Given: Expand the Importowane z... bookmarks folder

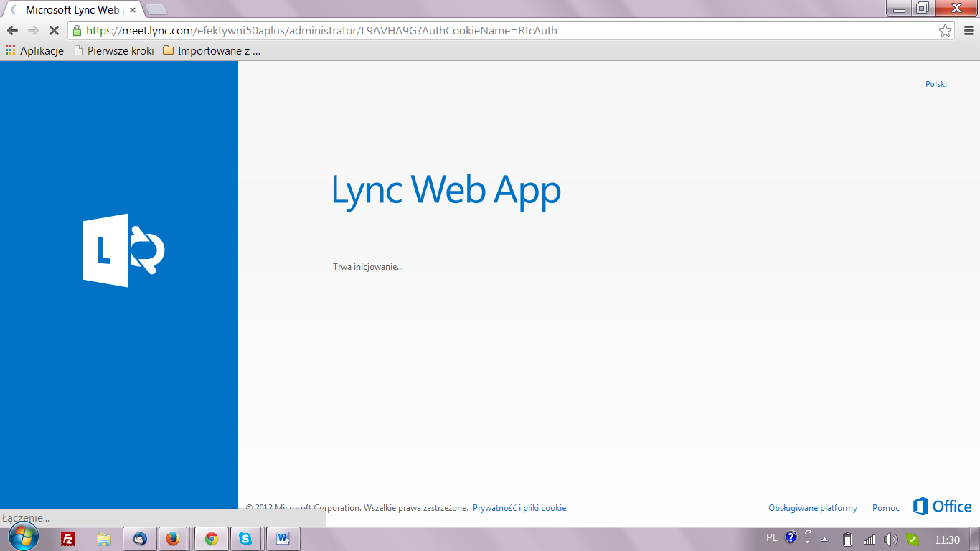Looking at the screenshot, I should tap(212, 50).
